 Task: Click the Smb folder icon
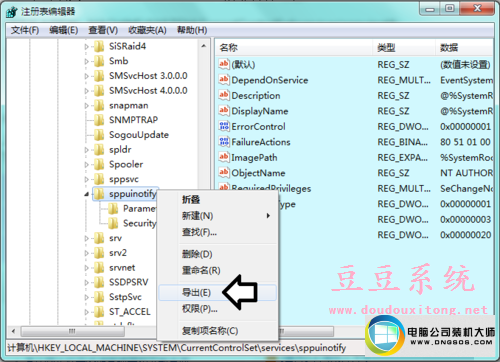click(x=99, y=61)
